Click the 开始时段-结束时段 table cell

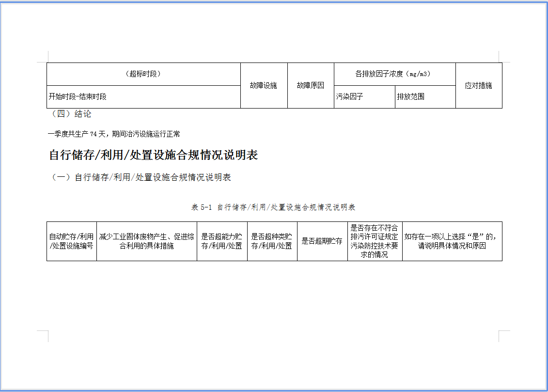(x=78, y=96)
